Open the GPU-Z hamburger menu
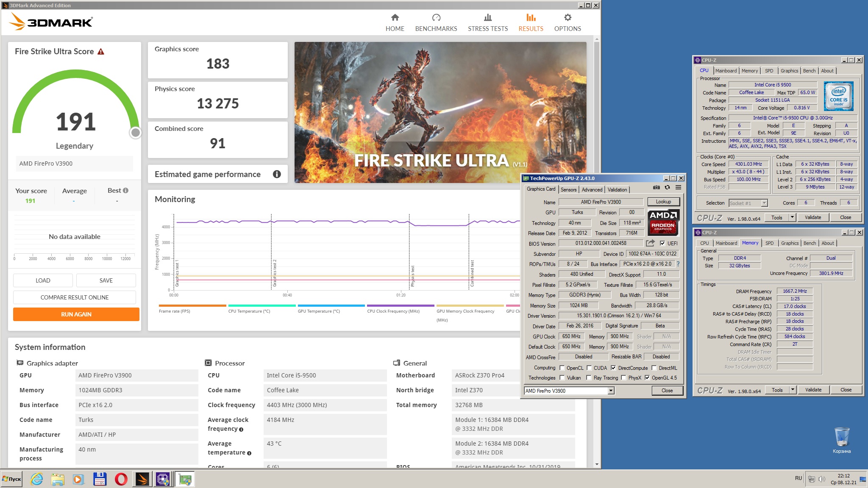 tap(678, 187)
